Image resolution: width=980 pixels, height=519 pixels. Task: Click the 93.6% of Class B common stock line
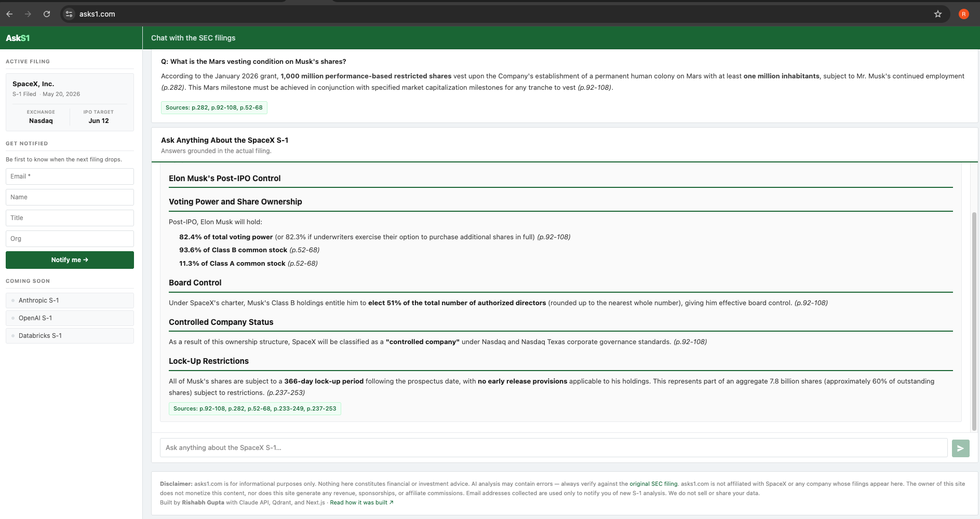point(249,250)
